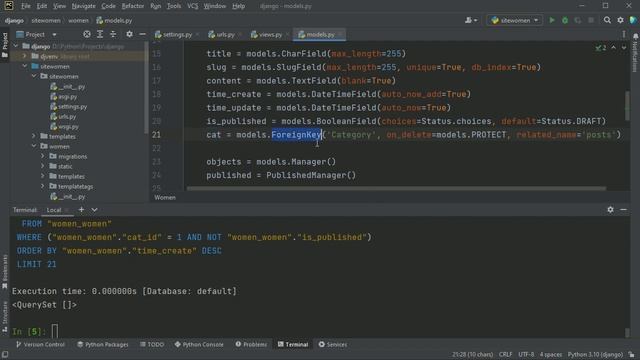Screen dimensions: 640x360
Task: Open Services tool window
Action: [x=333, y=344]
